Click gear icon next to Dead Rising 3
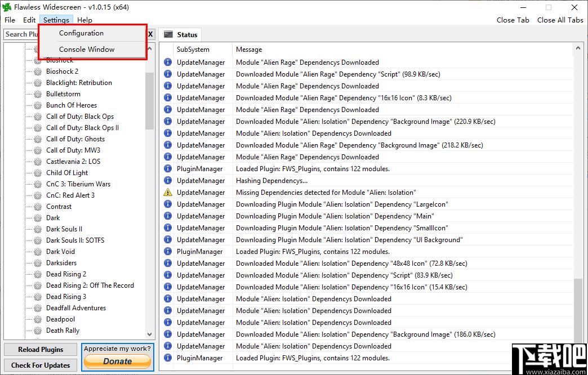This screenshot has width=588, height=375. 38,297
